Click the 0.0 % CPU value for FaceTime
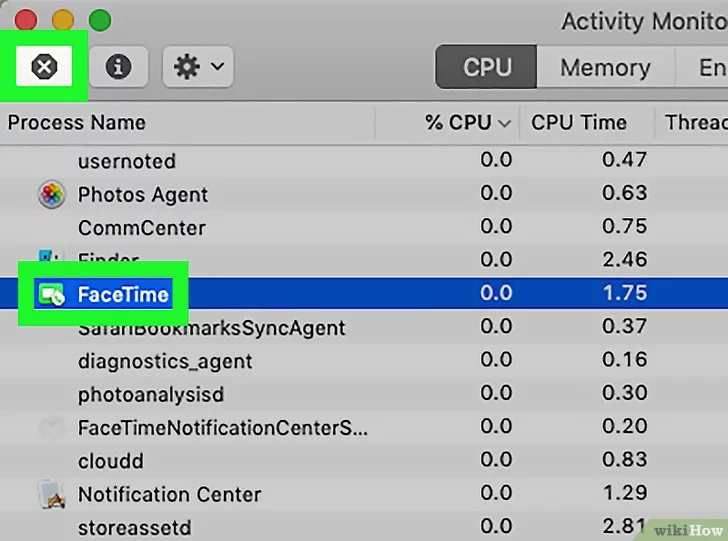The image size is (728, 541). pos(496,293)
